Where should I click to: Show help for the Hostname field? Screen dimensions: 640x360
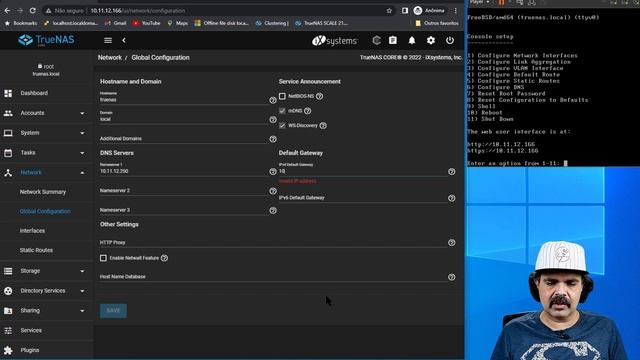273,100
